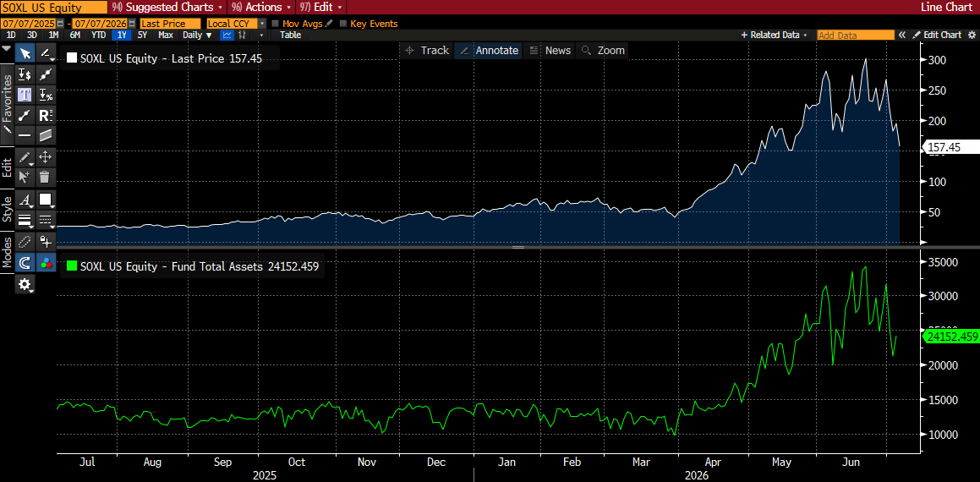Viewport: 980px width, 482px height.
Task: Set range to 1D
Action: click(11, 35)
